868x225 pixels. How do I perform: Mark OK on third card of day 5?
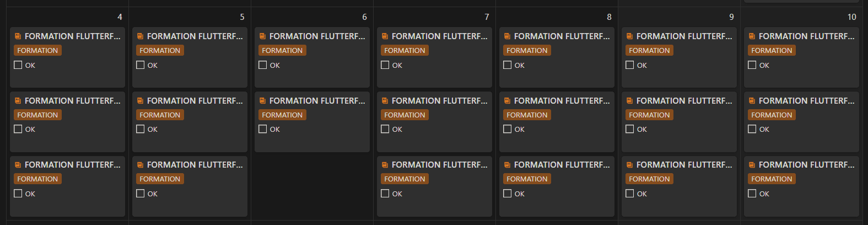point(141,194)
